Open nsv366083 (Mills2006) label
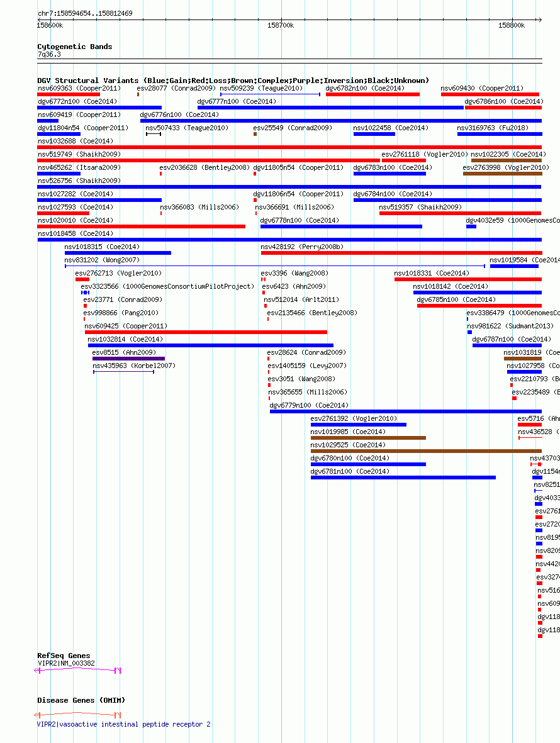The height and width of the screenshot is (743, 560). [199, 208]
